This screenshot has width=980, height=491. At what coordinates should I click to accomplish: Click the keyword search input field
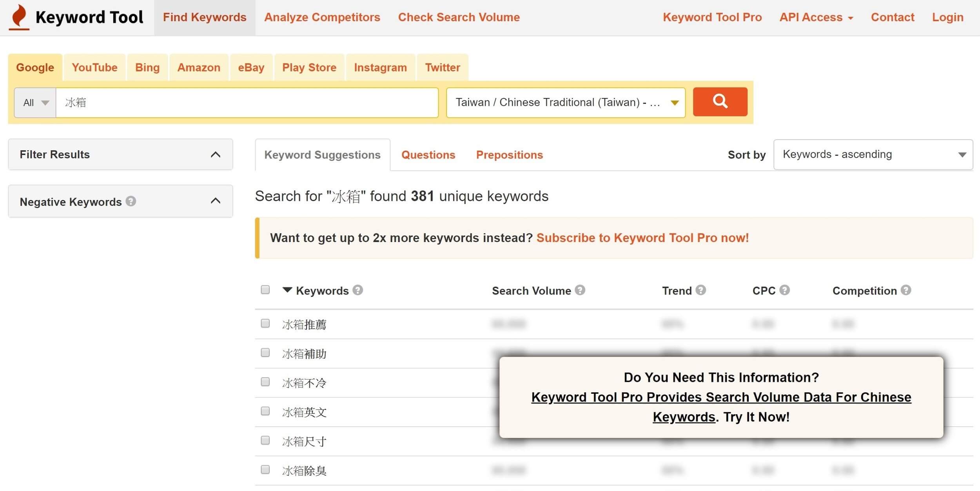[x=247, y=103]
